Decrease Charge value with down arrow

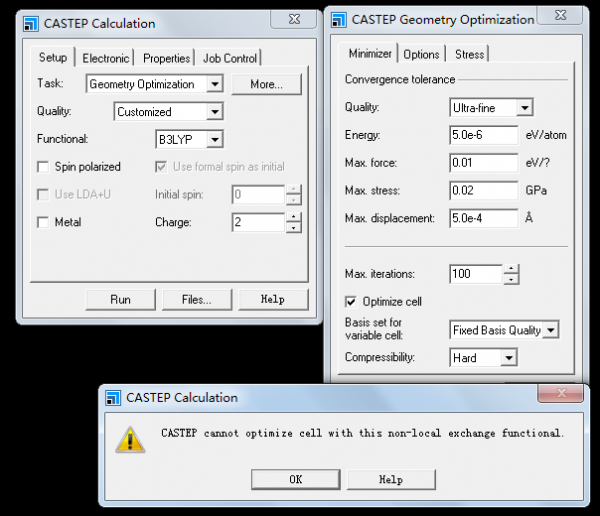[x=293, y=227]
